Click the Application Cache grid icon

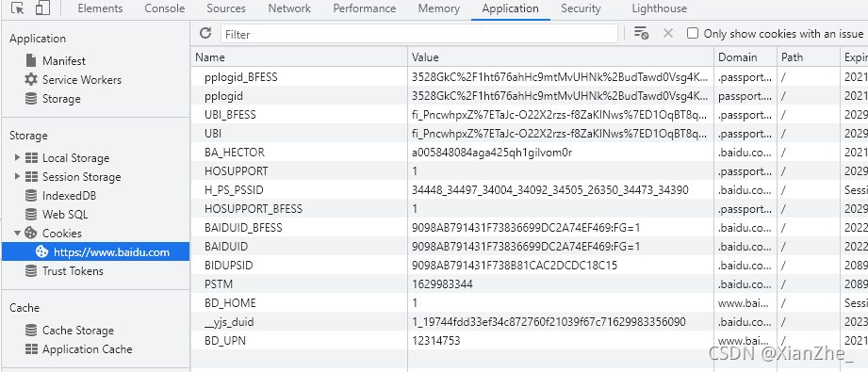(31, 349)
